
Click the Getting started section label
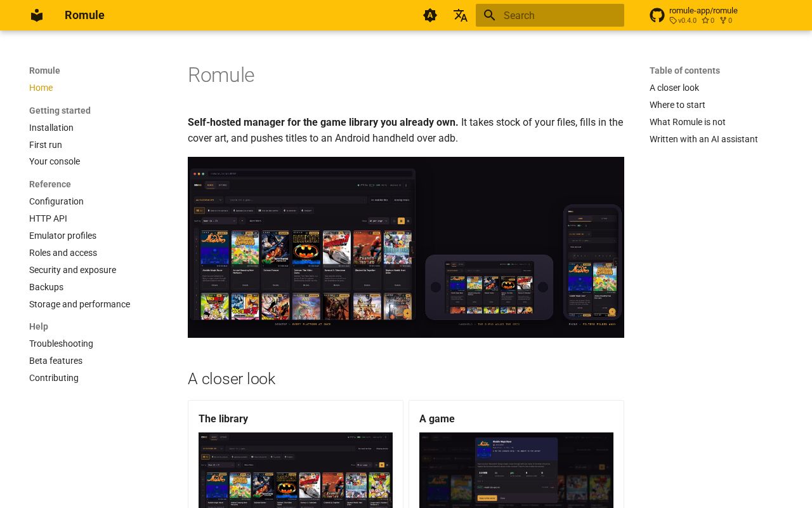tap(60, 110)
